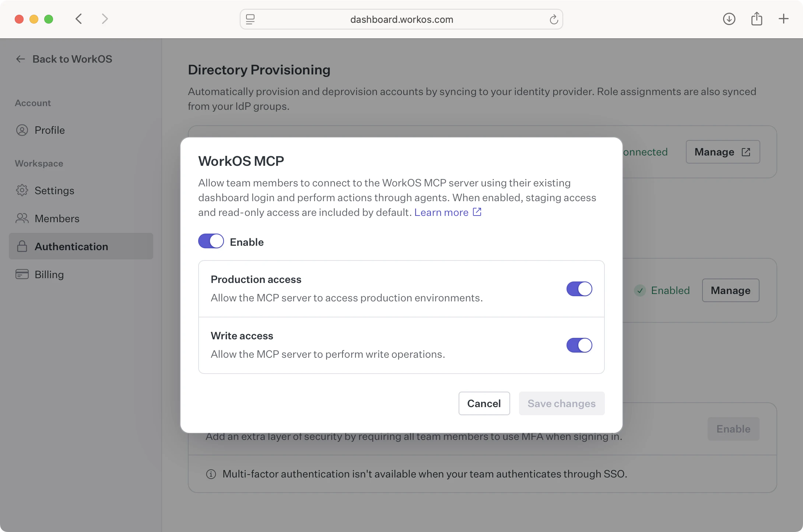
Task: Click the info icon beside the MFA SSO note
Action: click(211, 474)
